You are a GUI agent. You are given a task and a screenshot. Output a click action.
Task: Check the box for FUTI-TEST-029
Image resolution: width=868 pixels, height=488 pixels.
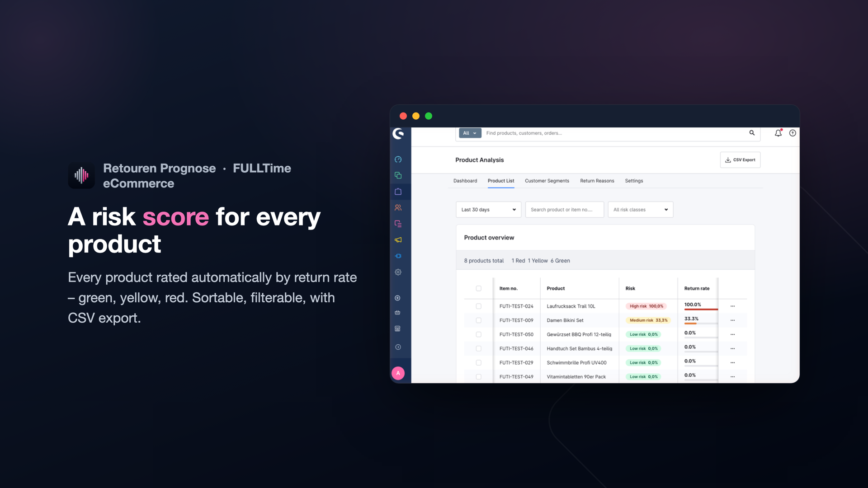point(478,363)
